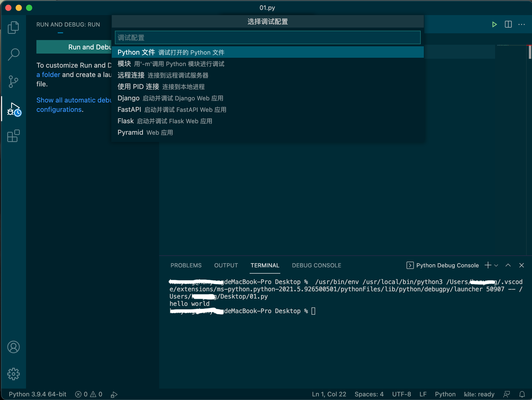This screenshot has height=400, width=532.
Task: Open the Manage settings gear icon
Action: pyautogui.click(x=14, y=374)
